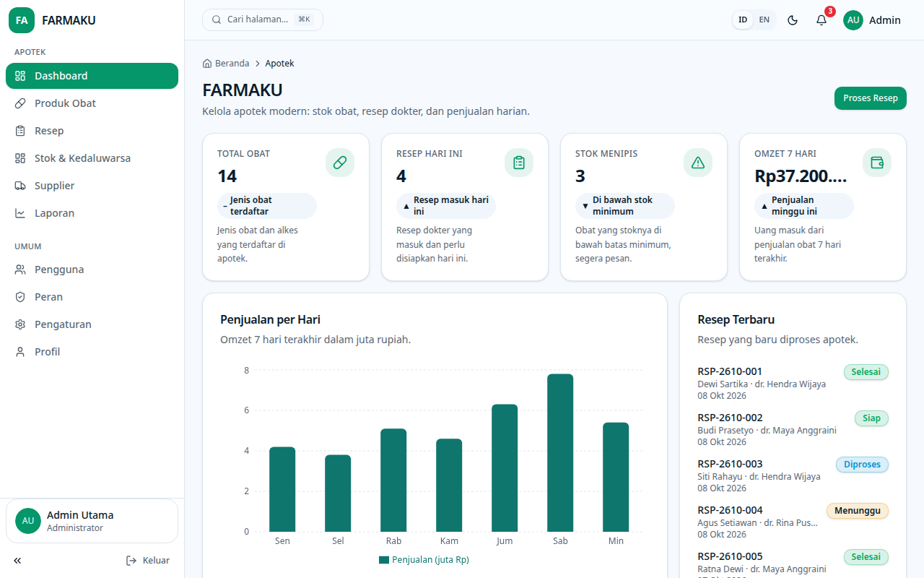Click the Siap status badge
The width and height of the screenshot is (924, 578).
coord(871,418)
